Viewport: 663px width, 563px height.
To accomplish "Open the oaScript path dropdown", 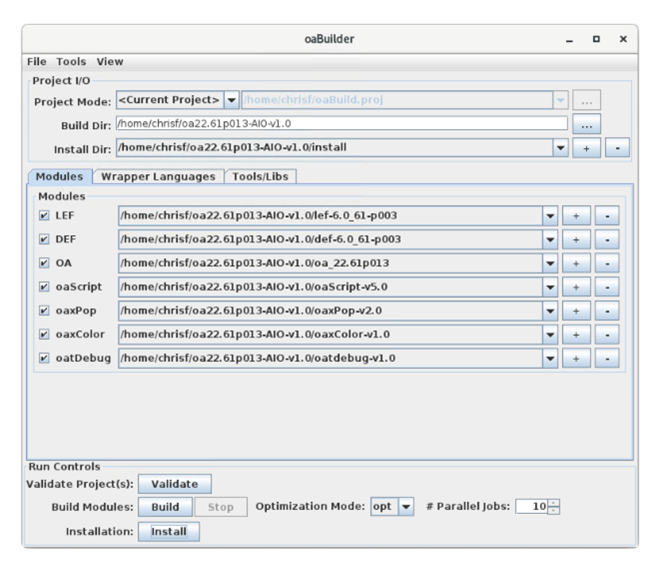I will [x=550, y=287].
